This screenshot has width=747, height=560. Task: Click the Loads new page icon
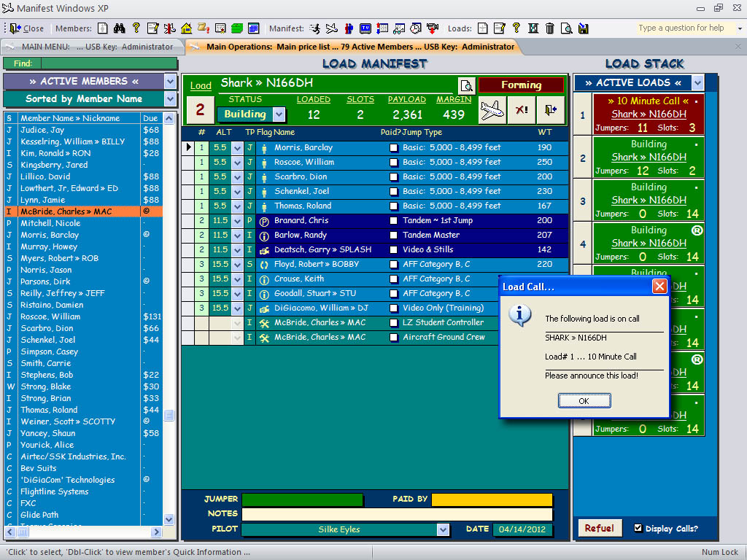483,28
